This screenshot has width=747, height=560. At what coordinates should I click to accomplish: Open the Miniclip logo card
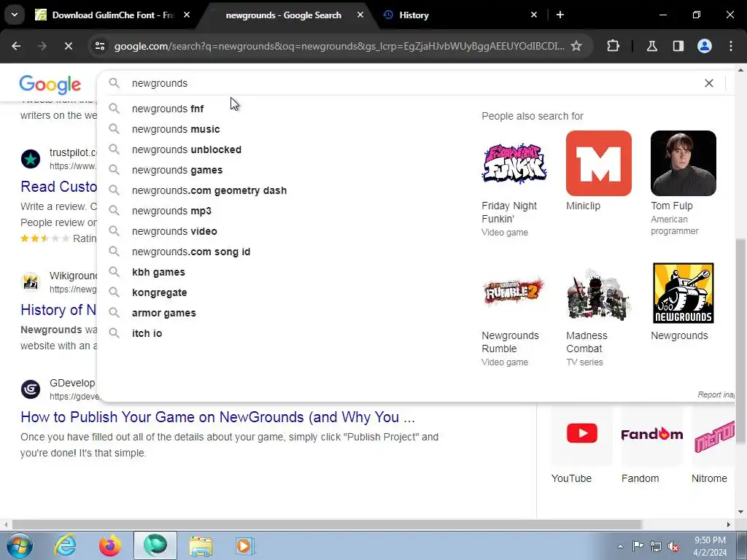(599, 163)
